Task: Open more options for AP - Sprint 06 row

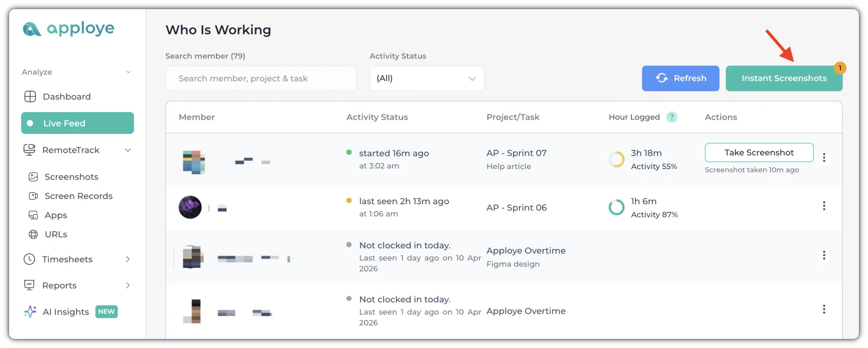Action: coord(824,206)
